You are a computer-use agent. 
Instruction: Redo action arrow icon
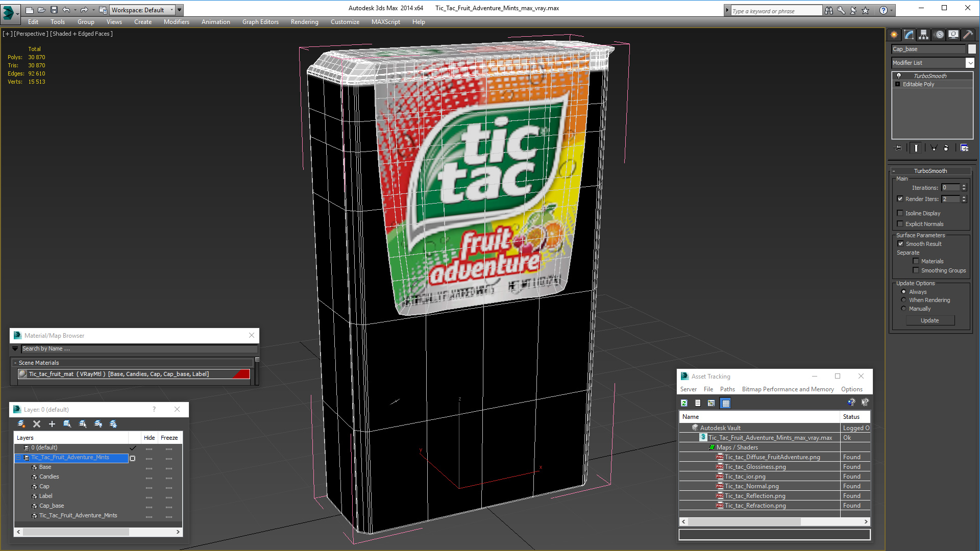click(x=84, y=10)
